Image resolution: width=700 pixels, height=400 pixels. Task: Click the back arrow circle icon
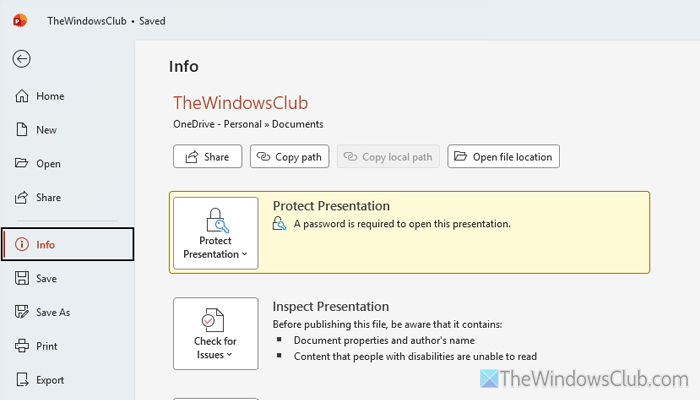tap(22, 58)
